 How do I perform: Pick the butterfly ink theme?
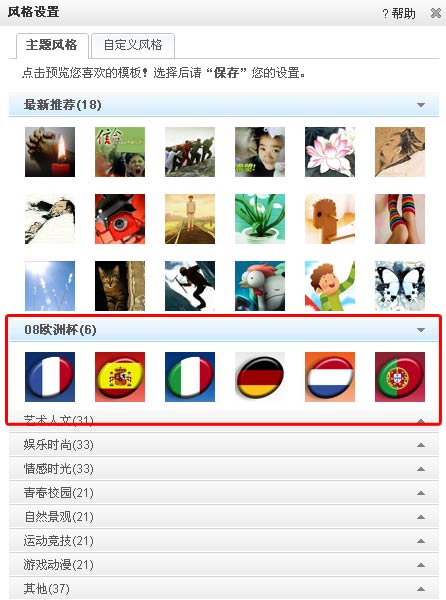[x=400, y=286]
